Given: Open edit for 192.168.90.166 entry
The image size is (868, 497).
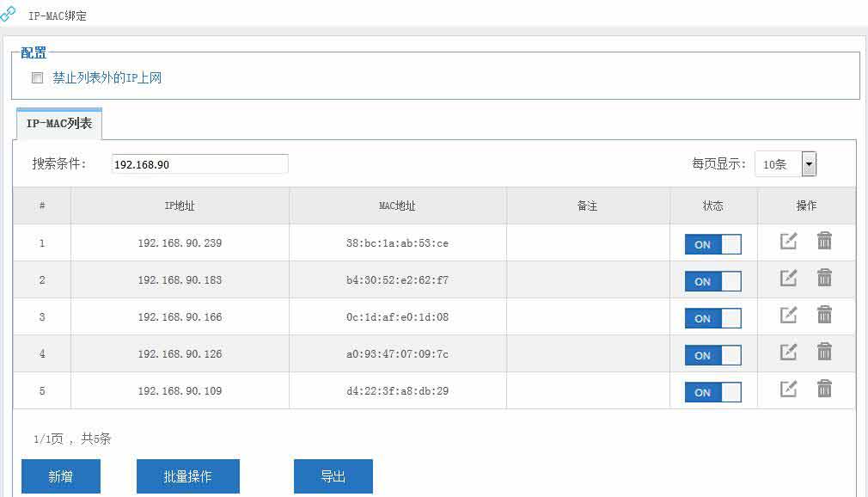Looking at the screenshot, I should 788,316.
